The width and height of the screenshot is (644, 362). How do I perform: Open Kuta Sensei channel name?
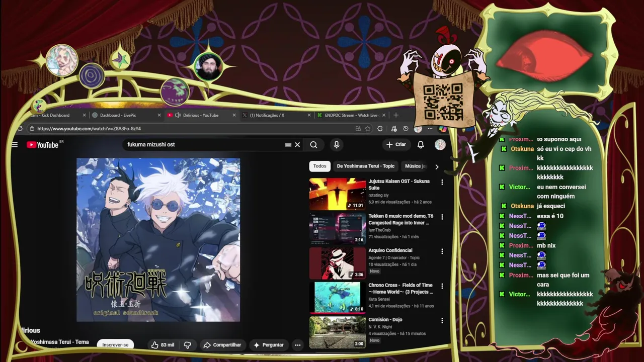379,299
